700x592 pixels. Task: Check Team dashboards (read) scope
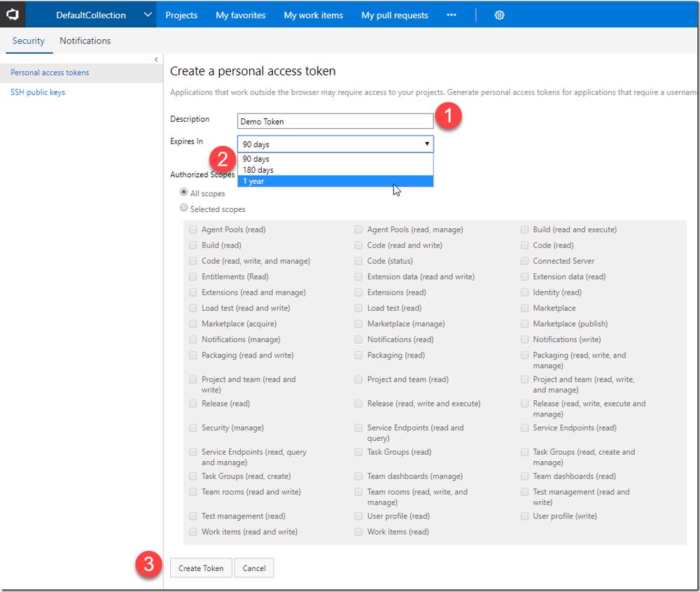point(524,476)
